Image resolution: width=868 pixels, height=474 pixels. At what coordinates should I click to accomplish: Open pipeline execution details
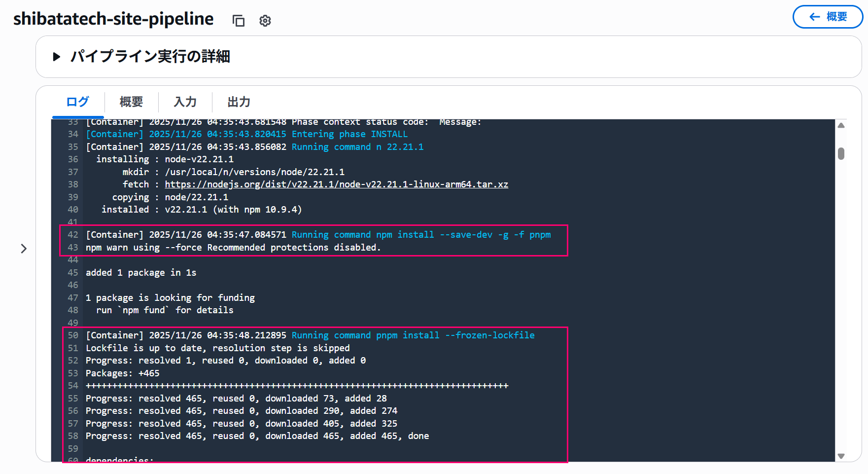point(151,57)
